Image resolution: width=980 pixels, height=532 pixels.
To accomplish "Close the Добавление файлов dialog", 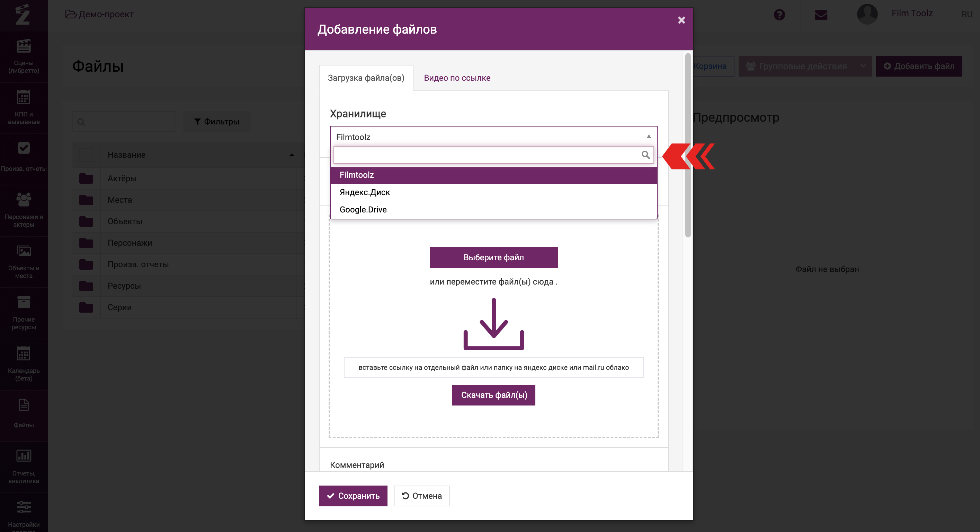I will point(681,20).
